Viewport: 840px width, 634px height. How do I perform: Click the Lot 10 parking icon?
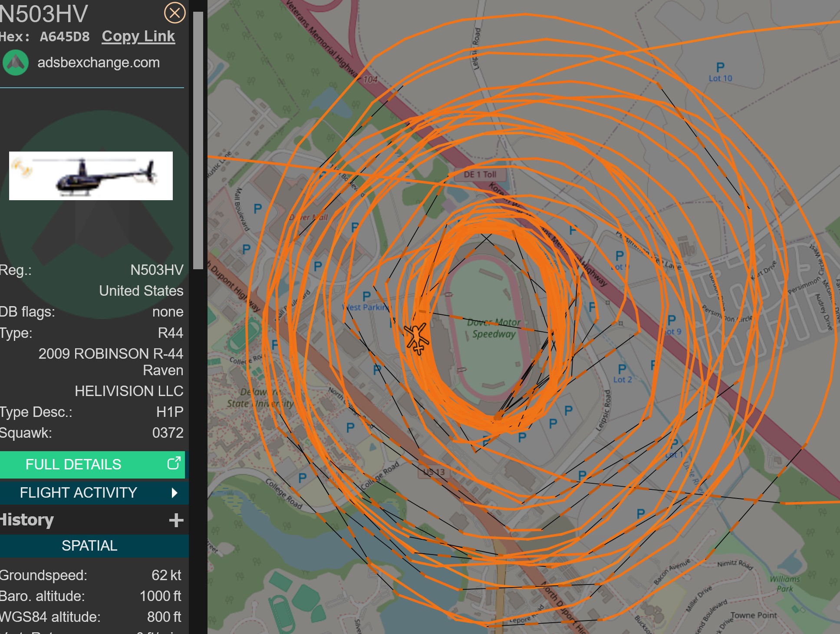coord(720,67)
